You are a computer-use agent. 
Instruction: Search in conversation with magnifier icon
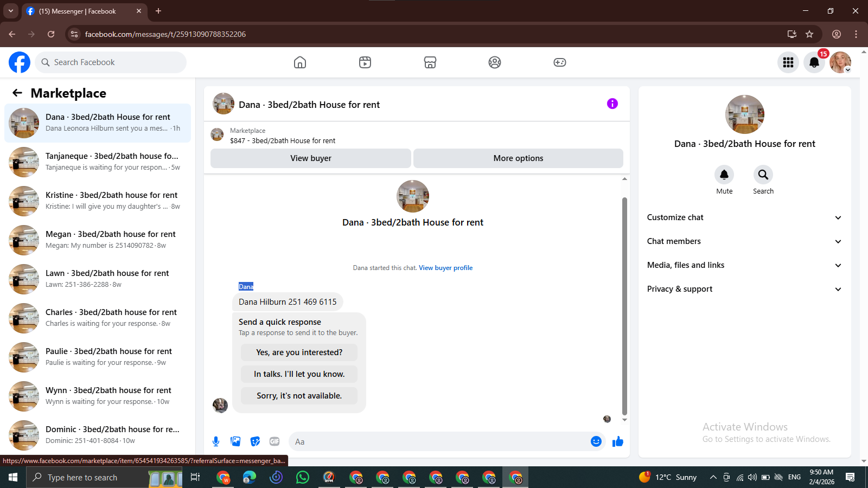763,175
